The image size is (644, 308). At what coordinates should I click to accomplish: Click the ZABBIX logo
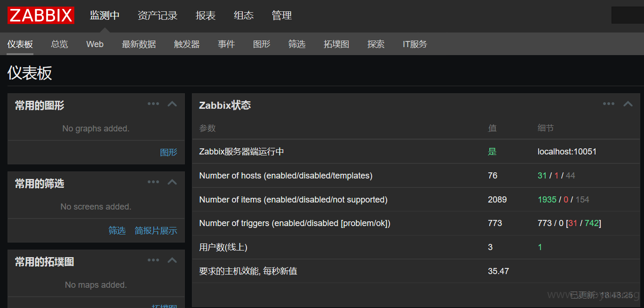pos(41,16)
